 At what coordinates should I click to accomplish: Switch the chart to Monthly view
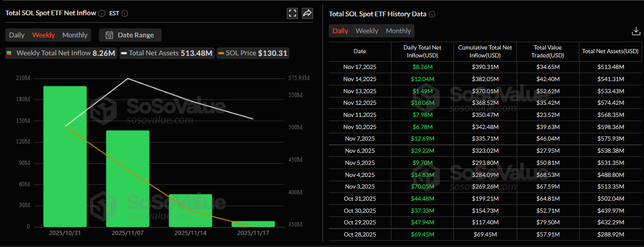click(75, 35)
